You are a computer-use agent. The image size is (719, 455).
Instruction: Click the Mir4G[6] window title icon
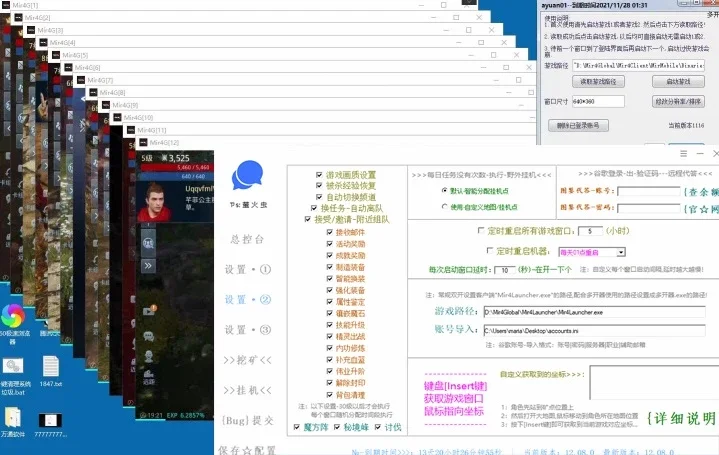point(68,67)
